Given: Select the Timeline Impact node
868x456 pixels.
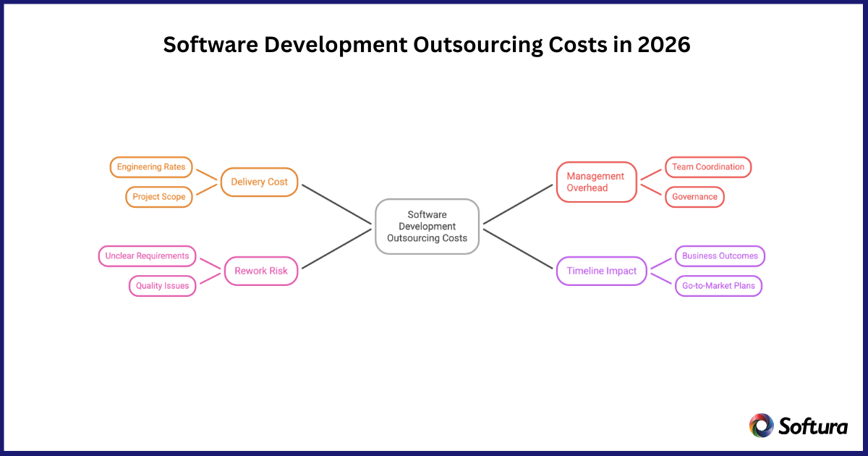Looking at the screenshot, I should tap(602, 271).
